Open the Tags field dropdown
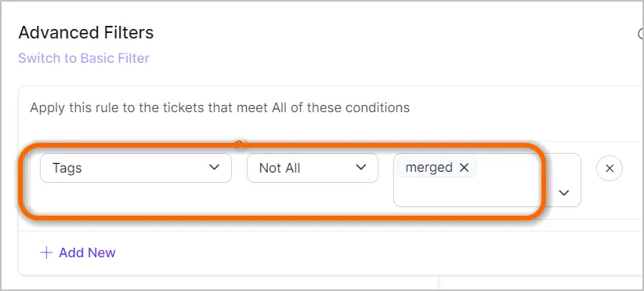Screen dimensions: 644x291 pyautogui.click(x=136, y=168)
